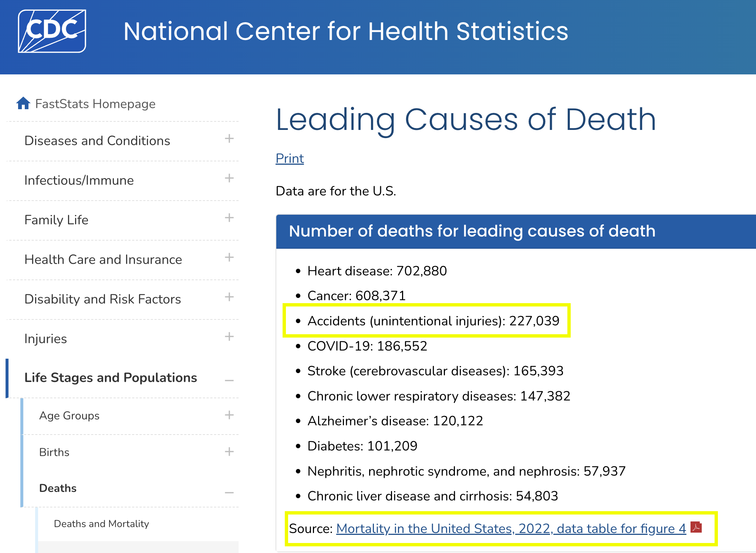The image size is (756, 553).
Task: Expand Injuries plus icon
Action: pyautogui.click(x=229, y=337)
